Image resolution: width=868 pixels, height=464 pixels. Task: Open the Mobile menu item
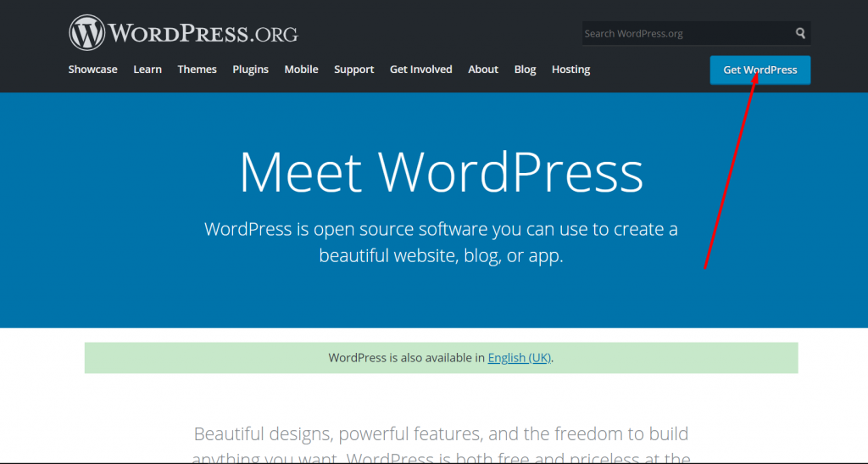coord(301,70)
